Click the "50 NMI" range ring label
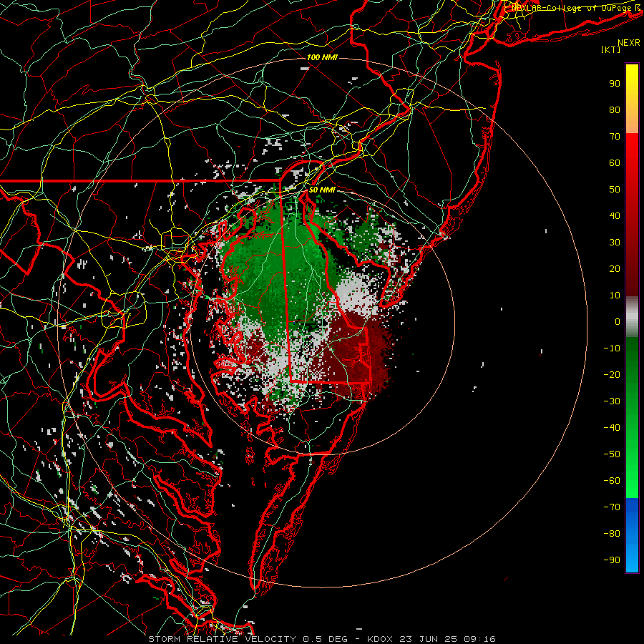The image size is (644, 644). [322, 190]
